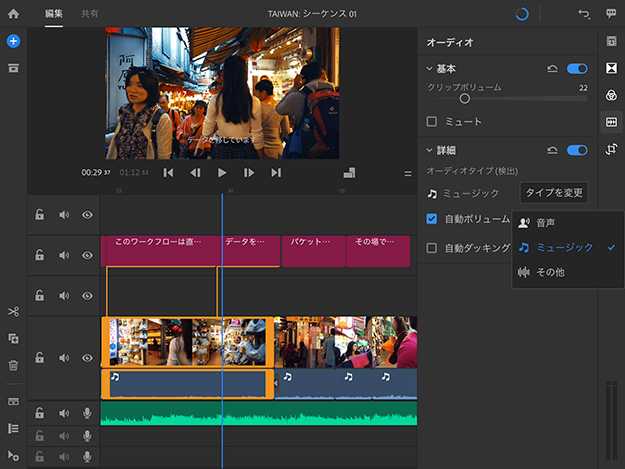Delete the selected clip with the trash icon

pyautogui.click(x=13, y=366)
